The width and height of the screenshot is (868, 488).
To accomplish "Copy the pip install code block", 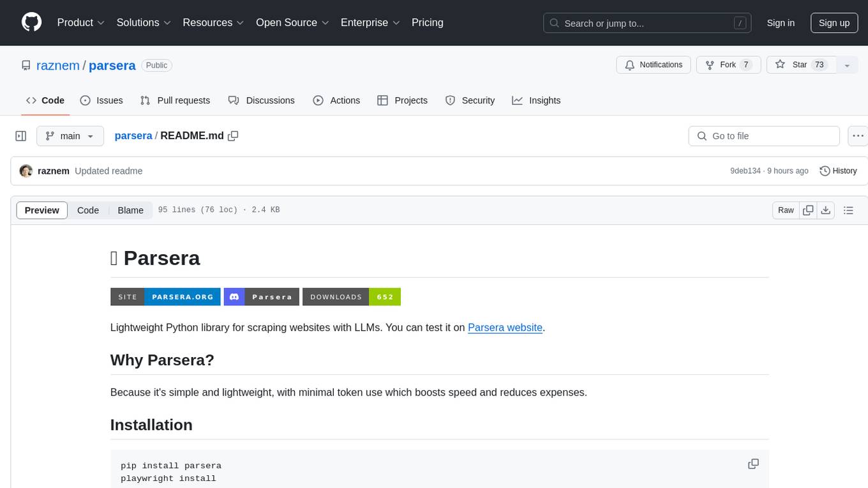I will click(x=753, y=464).
